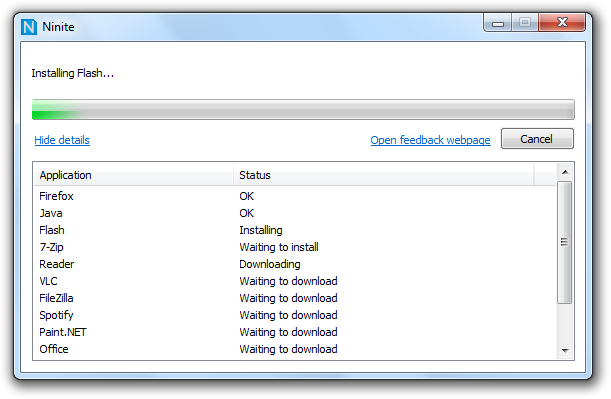Select the Reader row

(295, 264)
